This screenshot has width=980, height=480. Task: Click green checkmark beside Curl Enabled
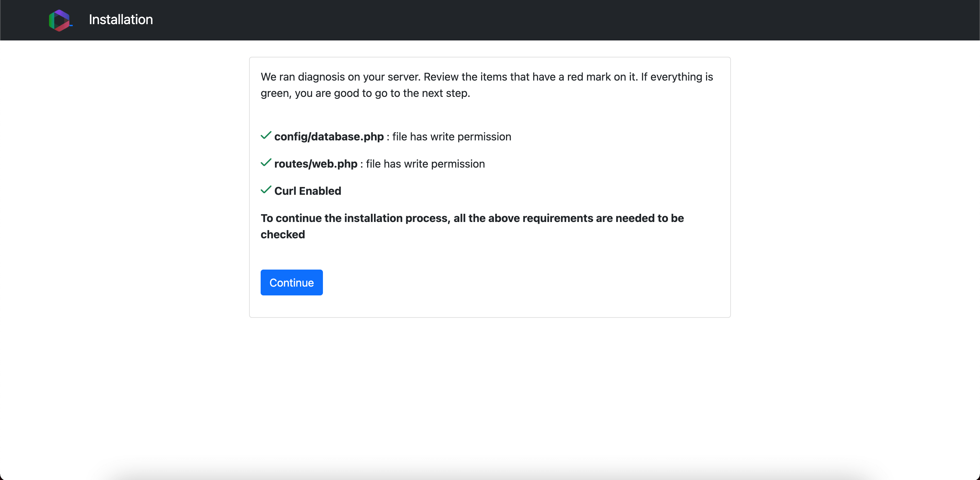265,190
